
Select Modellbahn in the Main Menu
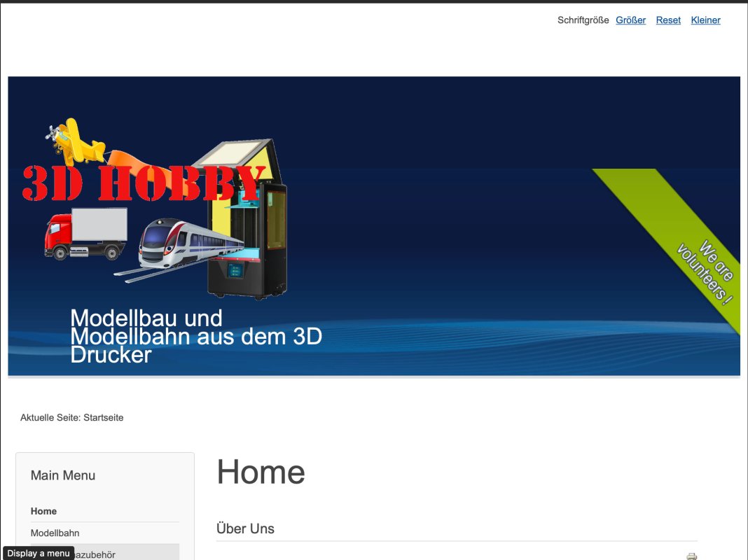pos(55,533)
